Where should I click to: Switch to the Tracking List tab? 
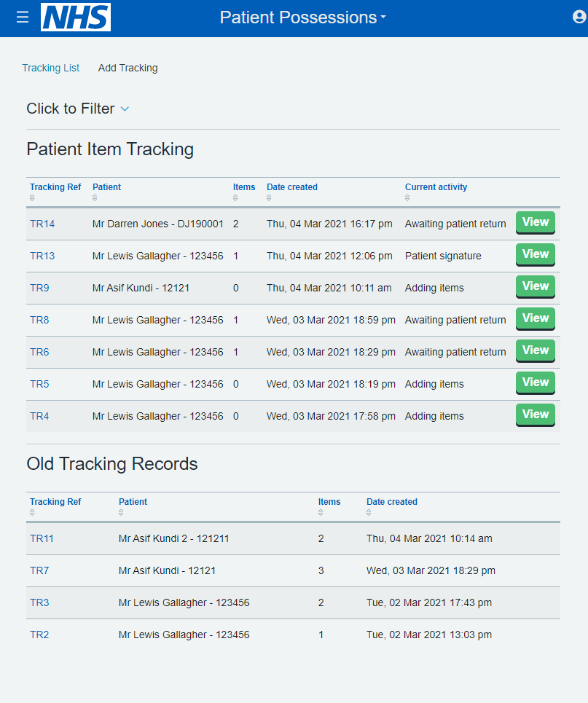(x=50, y=68)
